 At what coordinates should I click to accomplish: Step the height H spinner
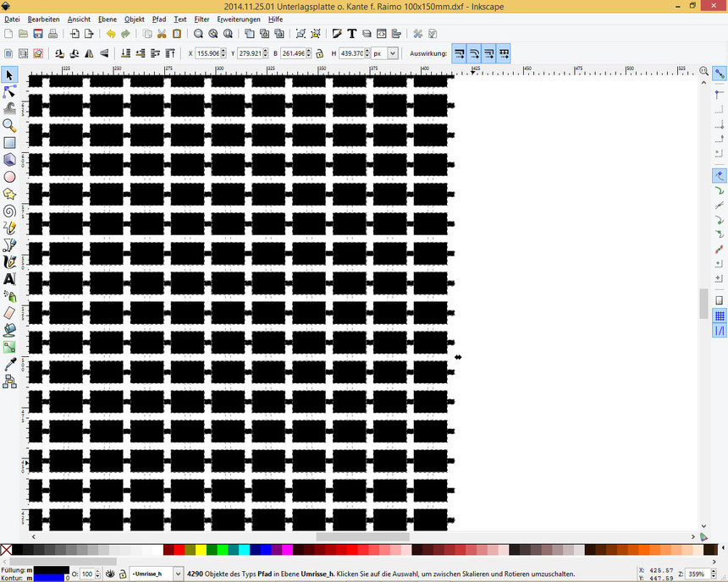click(x=367, y=53)
